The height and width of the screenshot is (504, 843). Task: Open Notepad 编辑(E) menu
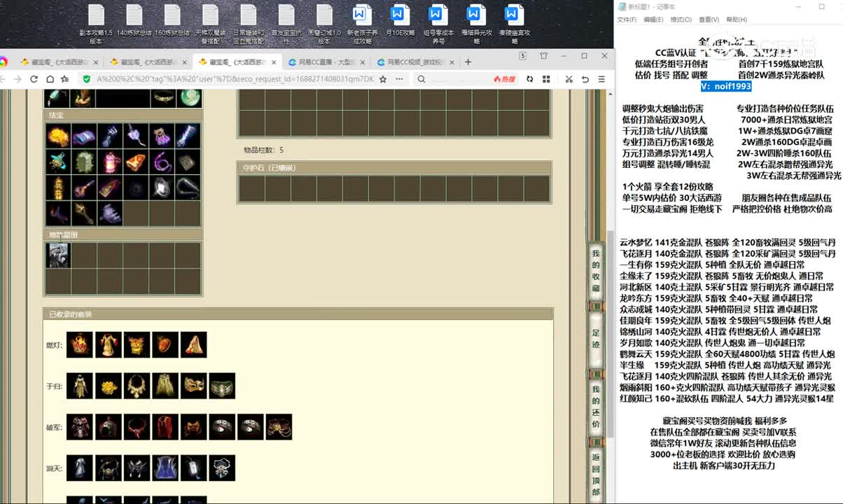(653, 20)
